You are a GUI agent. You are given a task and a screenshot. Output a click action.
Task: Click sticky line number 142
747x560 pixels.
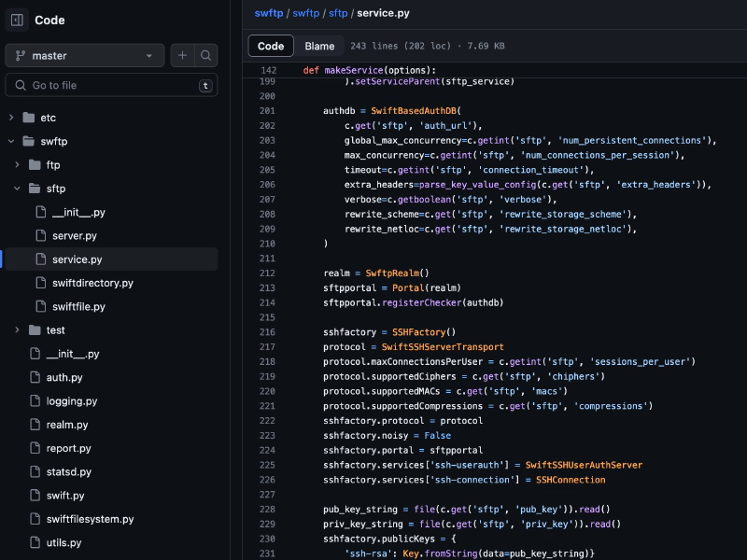pos(269,71)
